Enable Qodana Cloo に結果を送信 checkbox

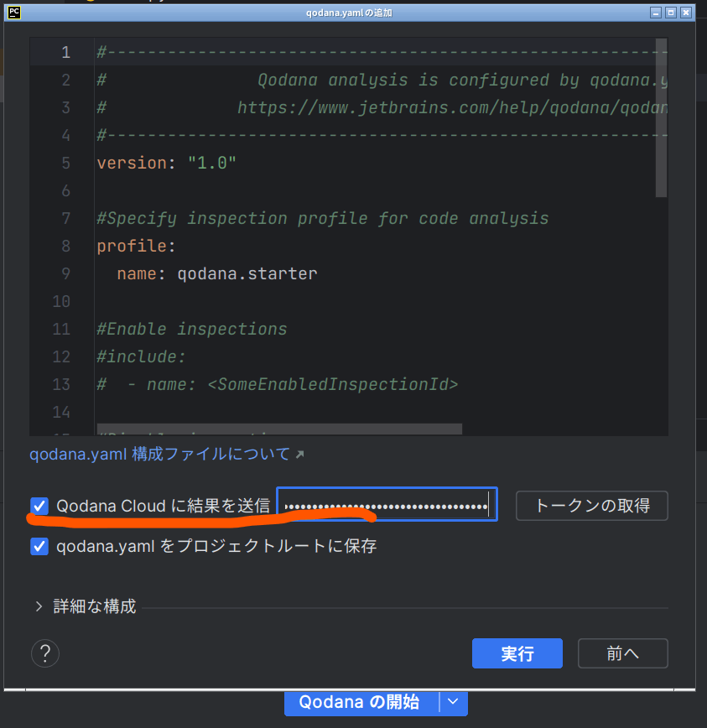(x=39, y=506)
